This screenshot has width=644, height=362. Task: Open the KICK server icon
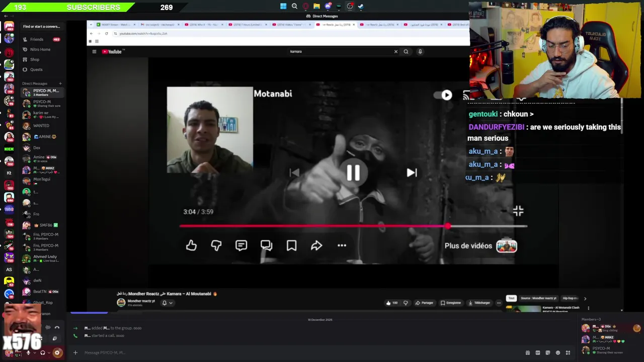click(x=9, y=149)
